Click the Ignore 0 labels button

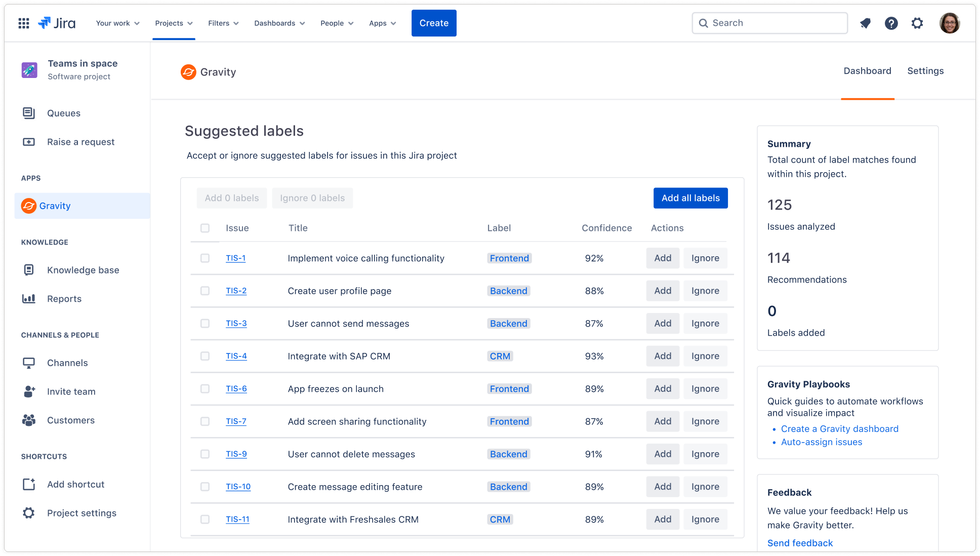[x=312, y=198]
